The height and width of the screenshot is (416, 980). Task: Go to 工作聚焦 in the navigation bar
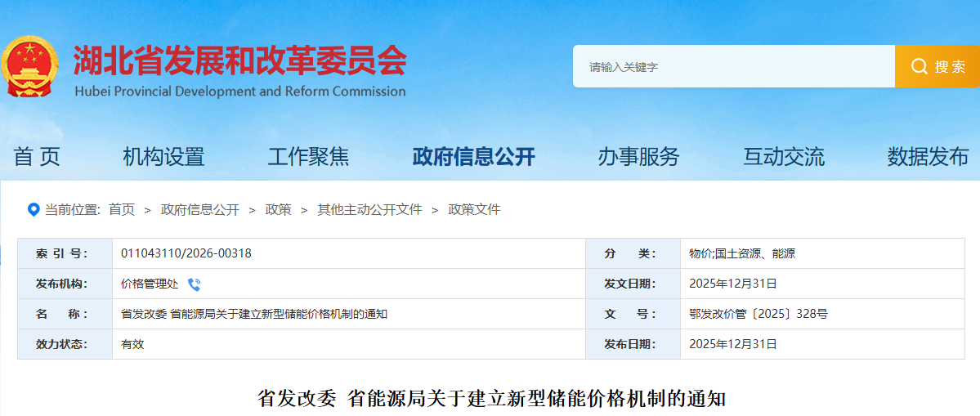point(308,156)
